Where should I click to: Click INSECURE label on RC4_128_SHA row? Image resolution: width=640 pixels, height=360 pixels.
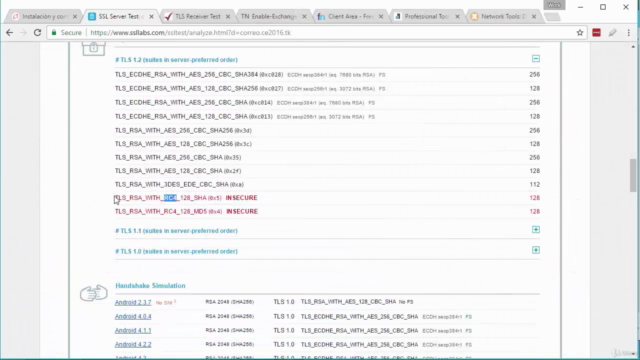[x=242, y=198]
